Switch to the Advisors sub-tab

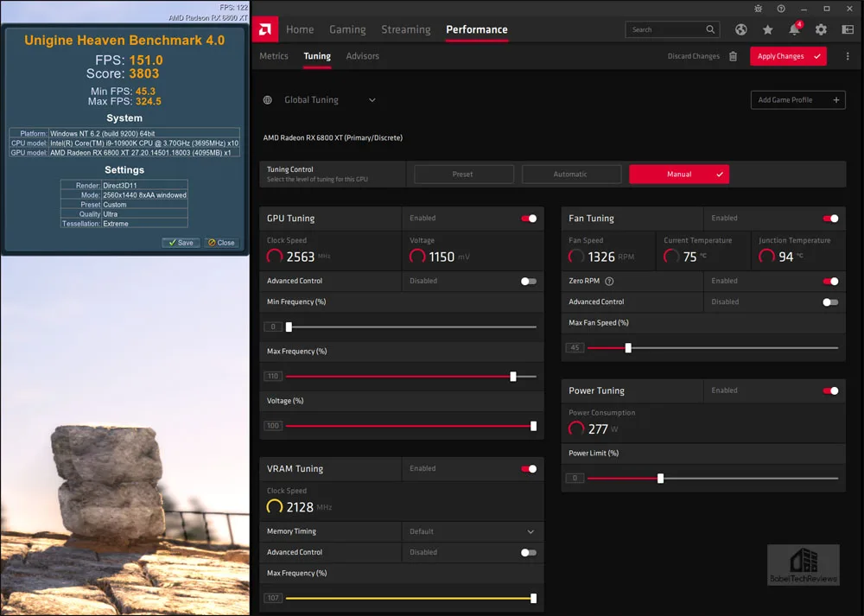(363, 56)
